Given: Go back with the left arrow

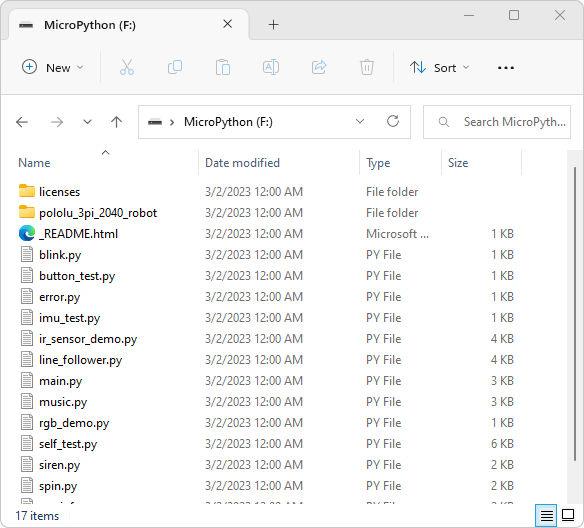Looking at the screenshot, I should coord(22,122).
